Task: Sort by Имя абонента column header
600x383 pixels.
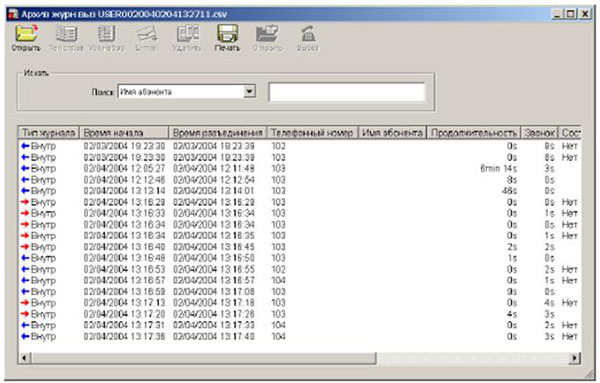Action: coord(392,133)
